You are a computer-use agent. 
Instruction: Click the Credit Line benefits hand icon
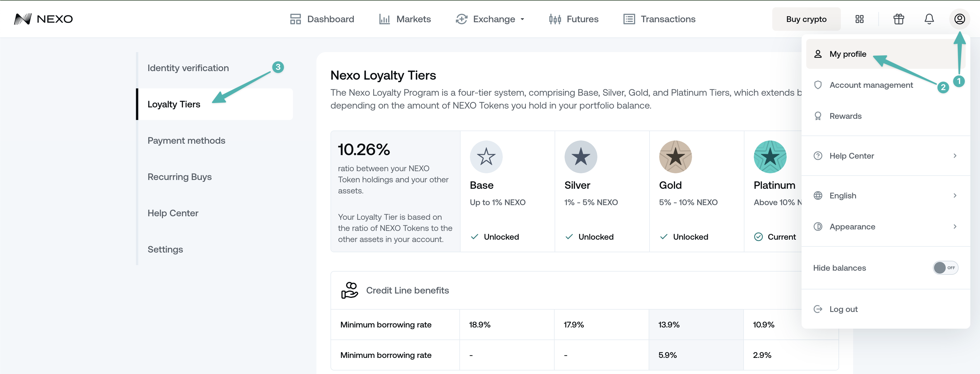pos(349,290)
